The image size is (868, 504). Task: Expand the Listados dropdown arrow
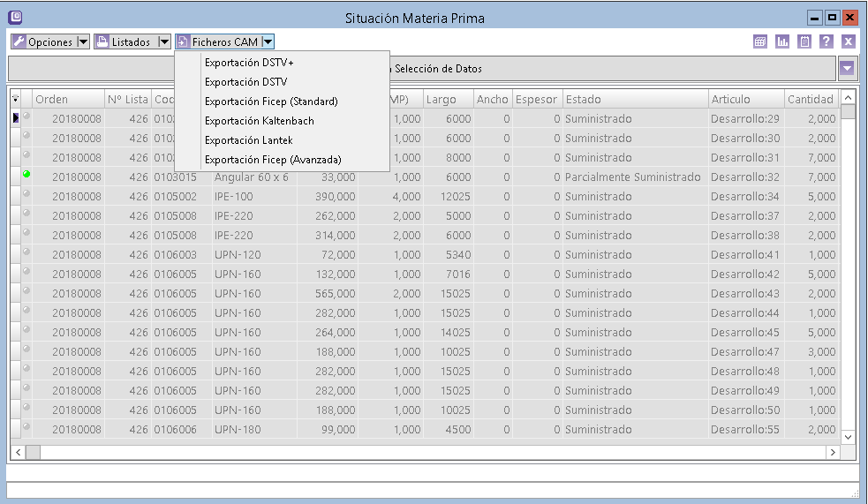pos(163,41)
